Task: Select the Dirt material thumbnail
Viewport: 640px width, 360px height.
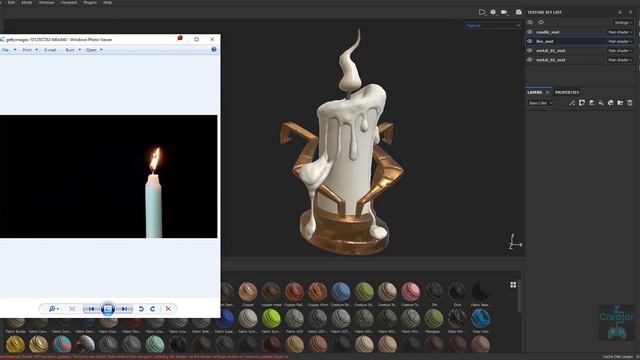Action: [x=434, y=292]
